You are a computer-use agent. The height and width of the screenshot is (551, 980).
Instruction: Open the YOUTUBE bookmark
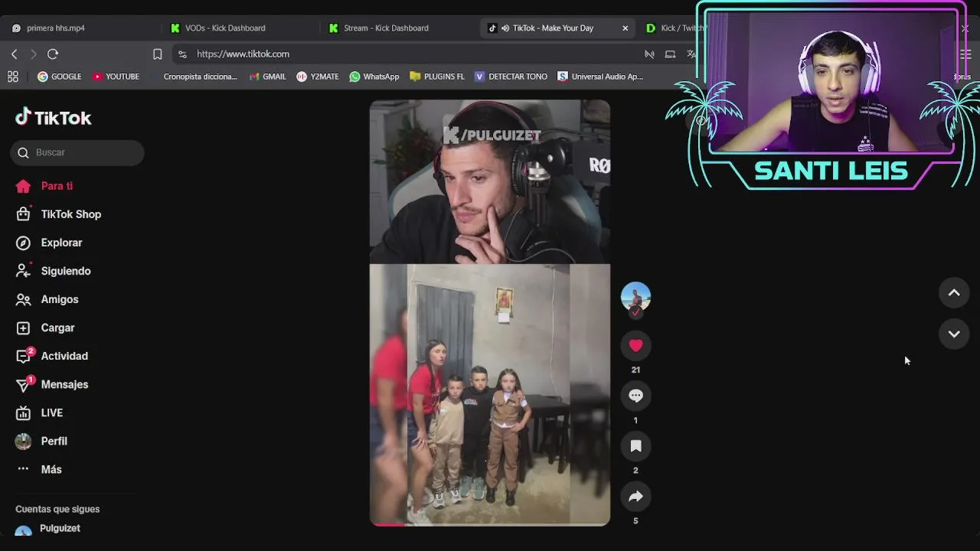coord(116,77)
